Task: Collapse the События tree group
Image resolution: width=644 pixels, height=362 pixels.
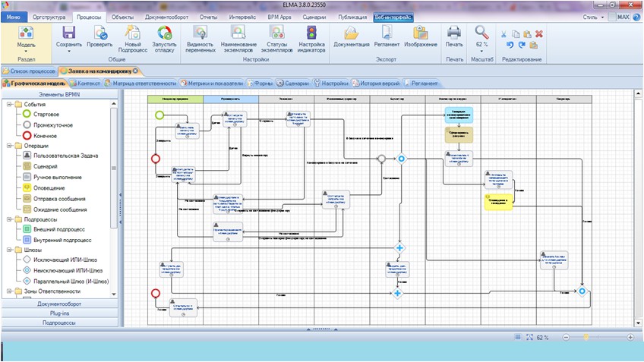Action: pyautogui.click(x=9, y=104)
